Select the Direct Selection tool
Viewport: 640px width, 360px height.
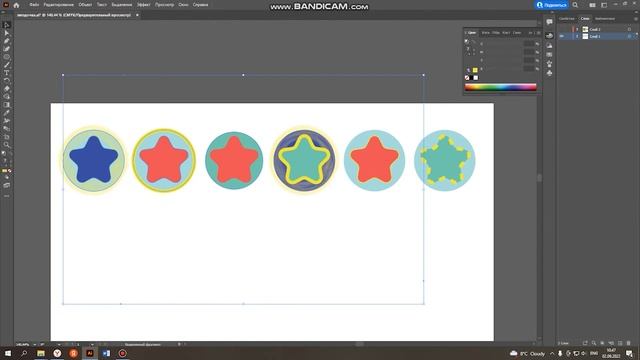[7, 33]
